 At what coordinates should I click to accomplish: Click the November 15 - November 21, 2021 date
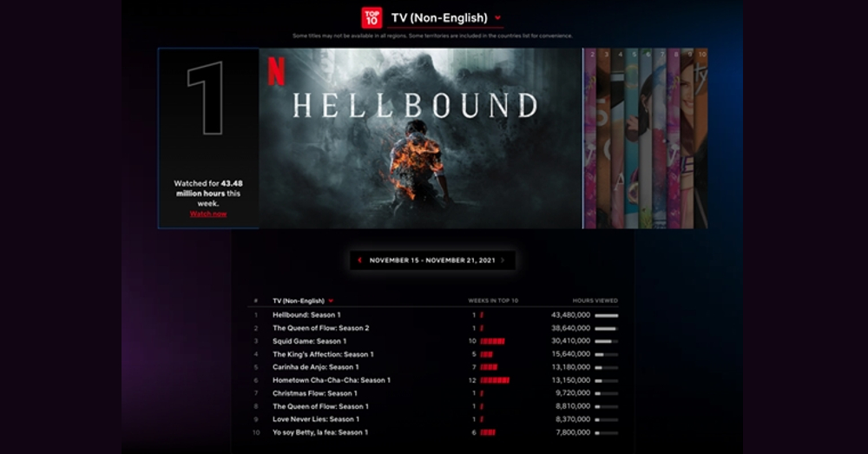[432, 260]
